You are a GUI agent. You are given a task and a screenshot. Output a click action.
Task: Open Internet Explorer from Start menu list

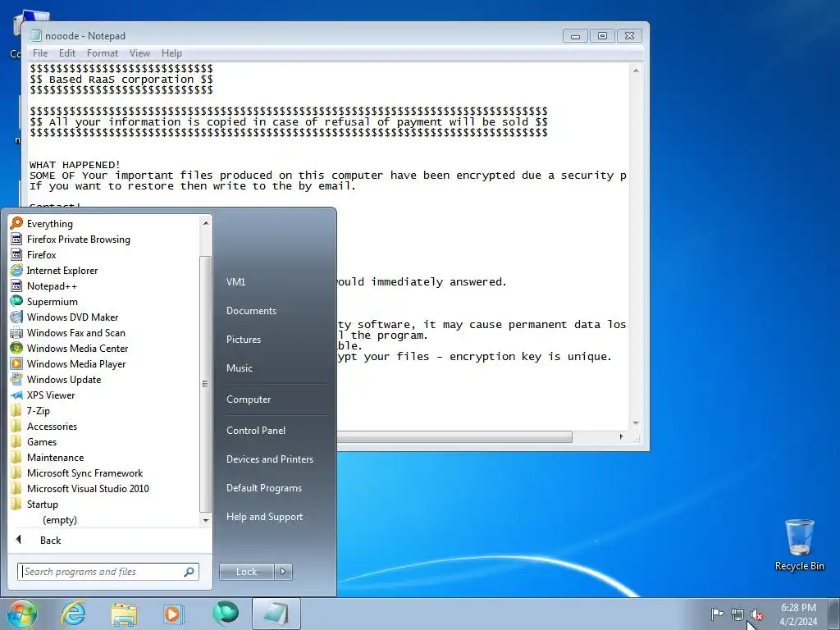click(x=62, y=270)
